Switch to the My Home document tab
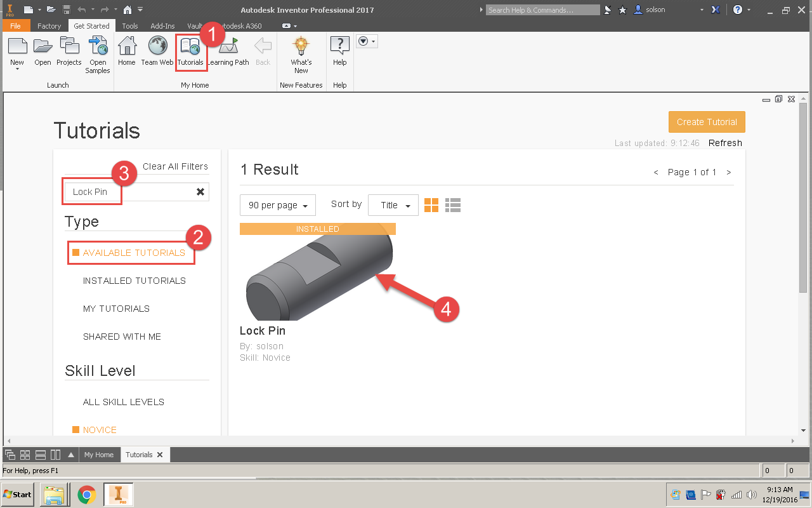 99,455
